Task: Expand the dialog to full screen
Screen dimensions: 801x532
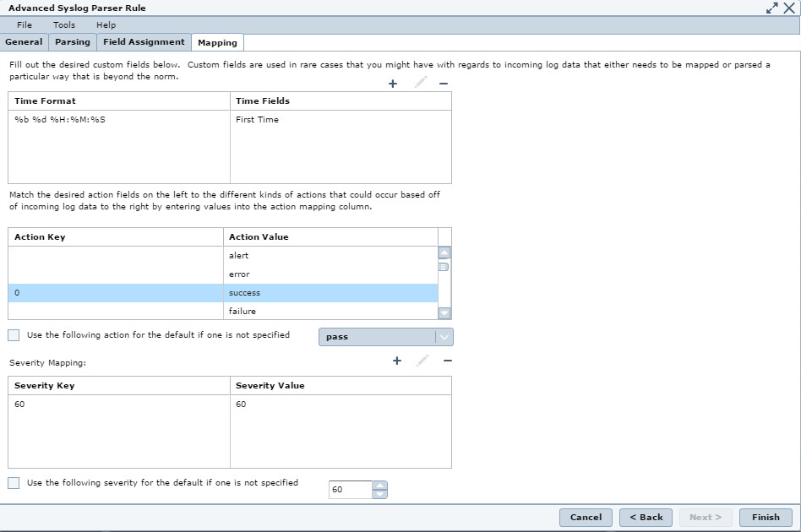Action: point(771,8)
